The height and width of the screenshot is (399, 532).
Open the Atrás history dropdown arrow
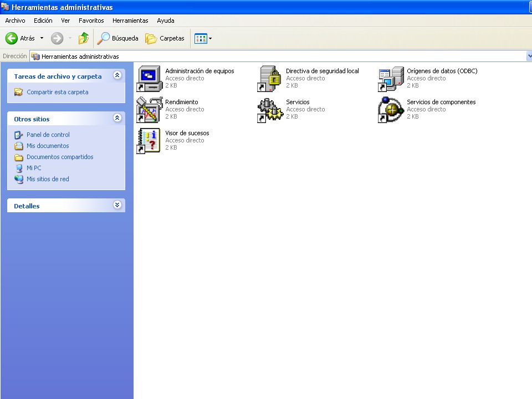(42, 38)
